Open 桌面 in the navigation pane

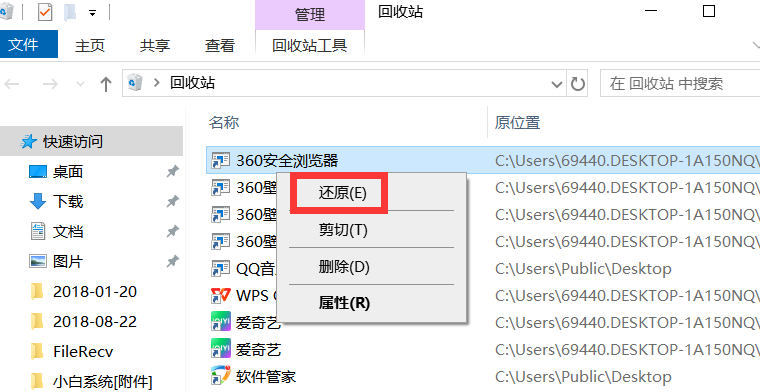point(68,172)
